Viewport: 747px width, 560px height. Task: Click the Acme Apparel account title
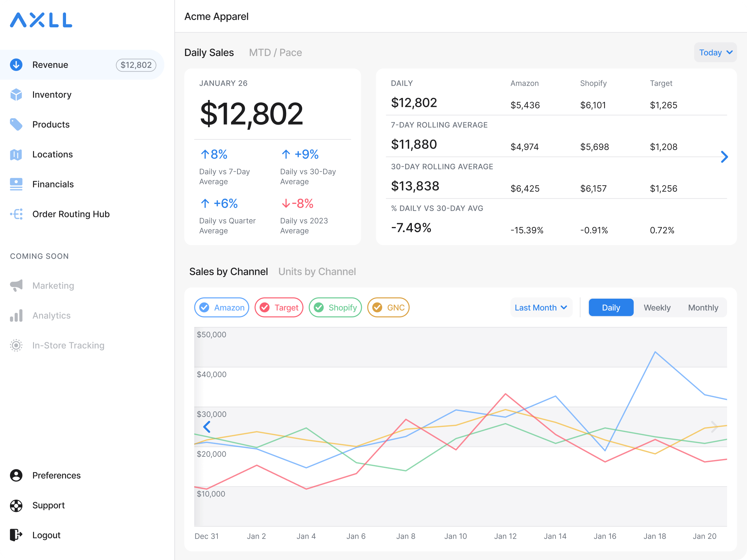[x=216, y=16]
